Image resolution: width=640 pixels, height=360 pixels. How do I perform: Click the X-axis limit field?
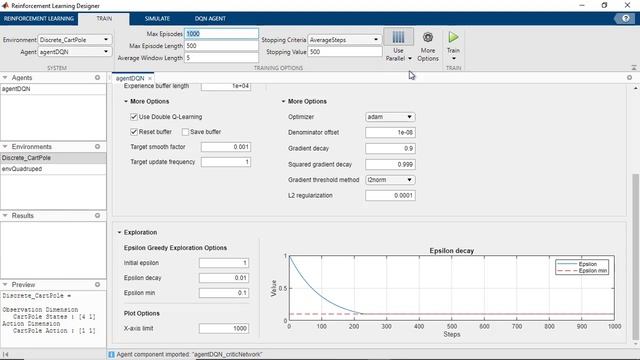tap(224, 329)
